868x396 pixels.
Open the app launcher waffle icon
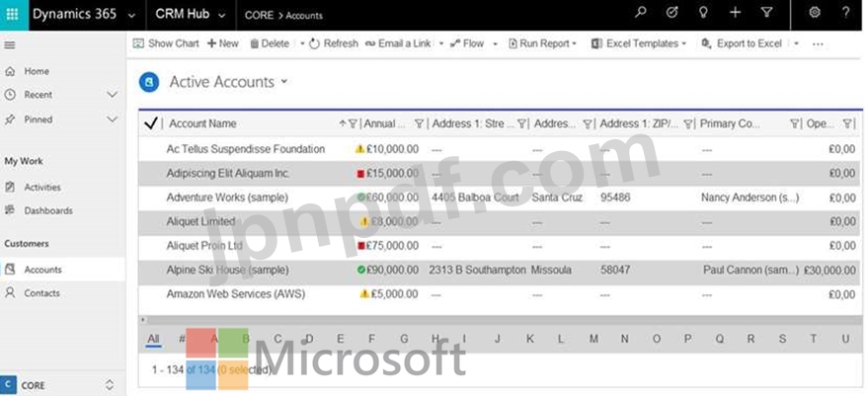(x=13, y=15)
